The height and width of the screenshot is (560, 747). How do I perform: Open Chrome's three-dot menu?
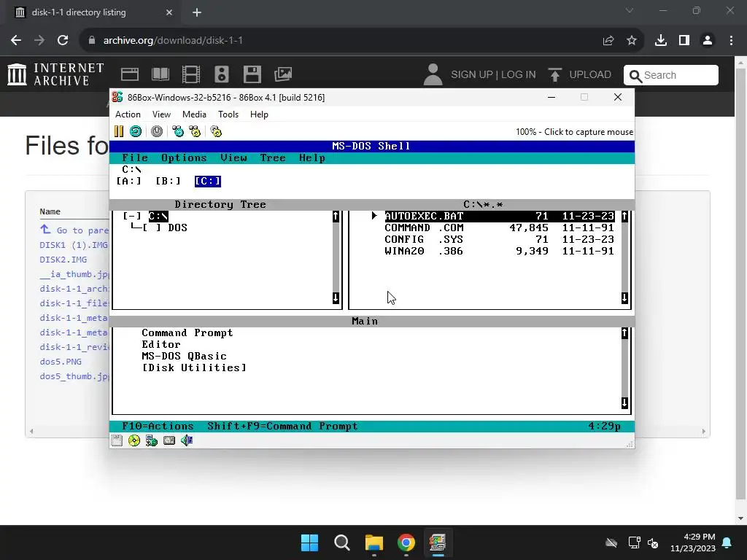[x=731, y=41]
